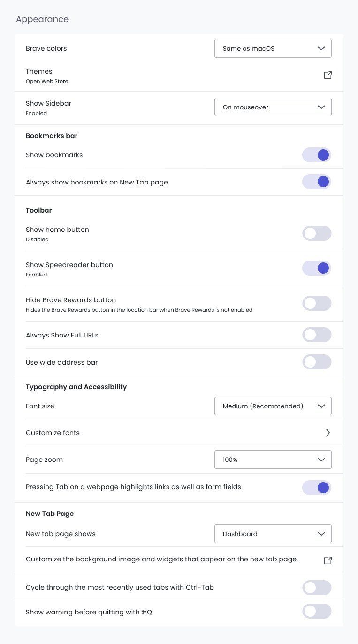Disable the Show bookmarks toggle

(317, 155)
